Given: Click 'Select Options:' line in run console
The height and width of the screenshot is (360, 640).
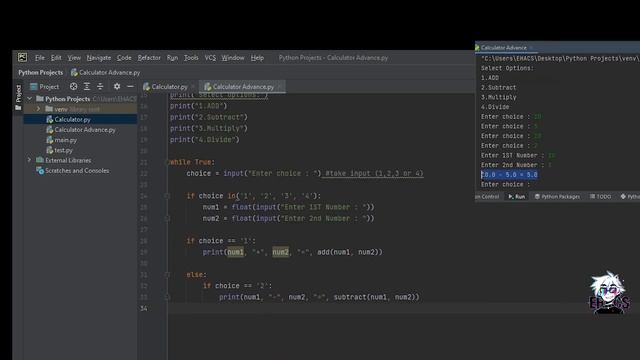Looking at the screenshot, I should [507, 68].
